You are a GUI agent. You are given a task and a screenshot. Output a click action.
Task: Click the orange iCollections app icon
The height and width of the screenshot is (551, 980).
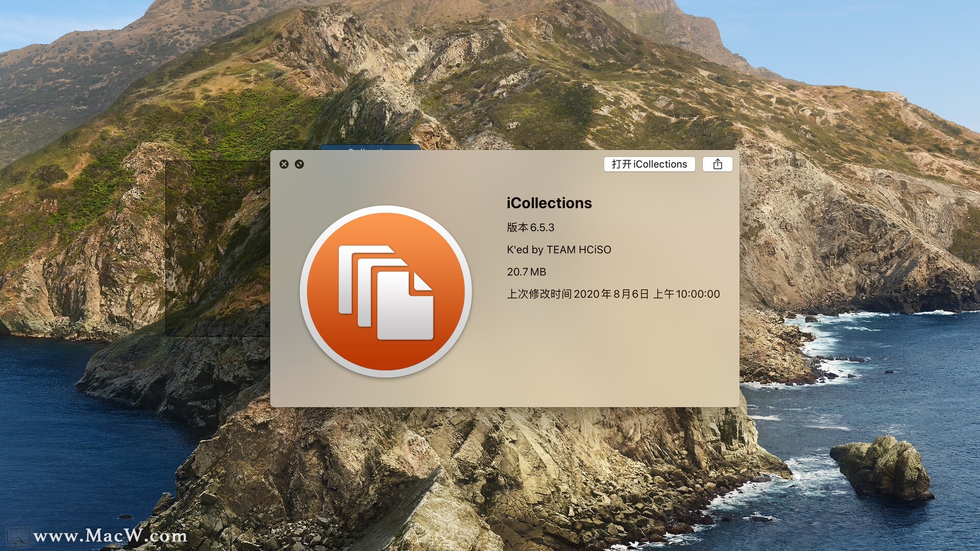[x=386, y=291]
